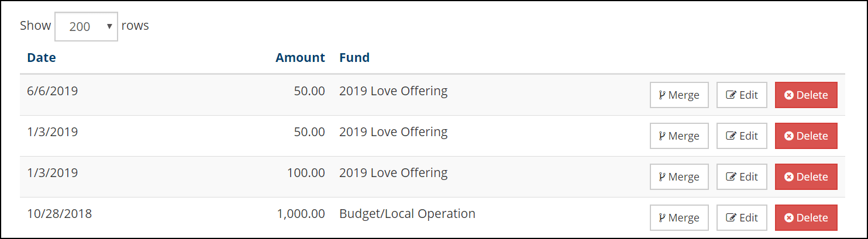
Task: Merge the 6/6/2019 Love Offering entry
Action: point(679,95)
